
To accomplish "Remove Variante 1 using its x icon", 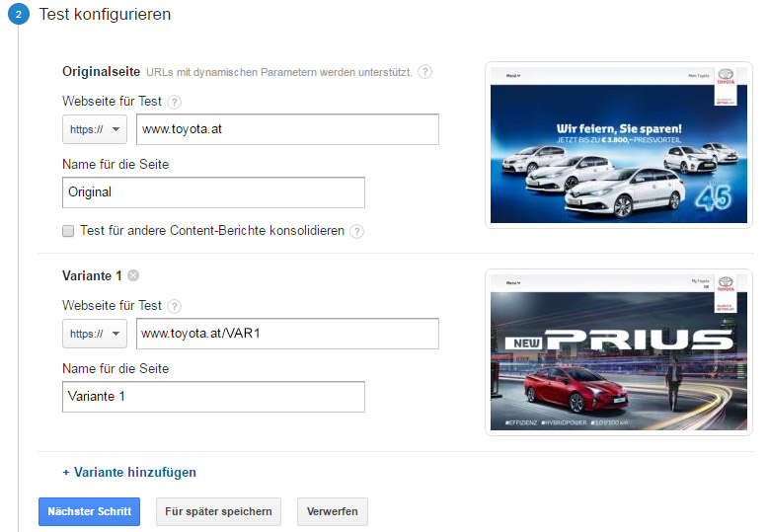I will (x=133, y=276).
